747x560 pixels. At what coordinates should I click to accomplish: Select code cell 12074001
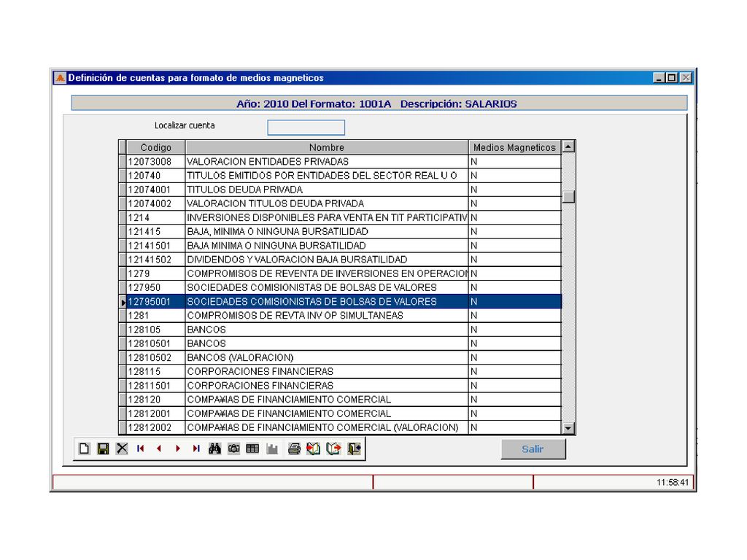coord(156,190)
